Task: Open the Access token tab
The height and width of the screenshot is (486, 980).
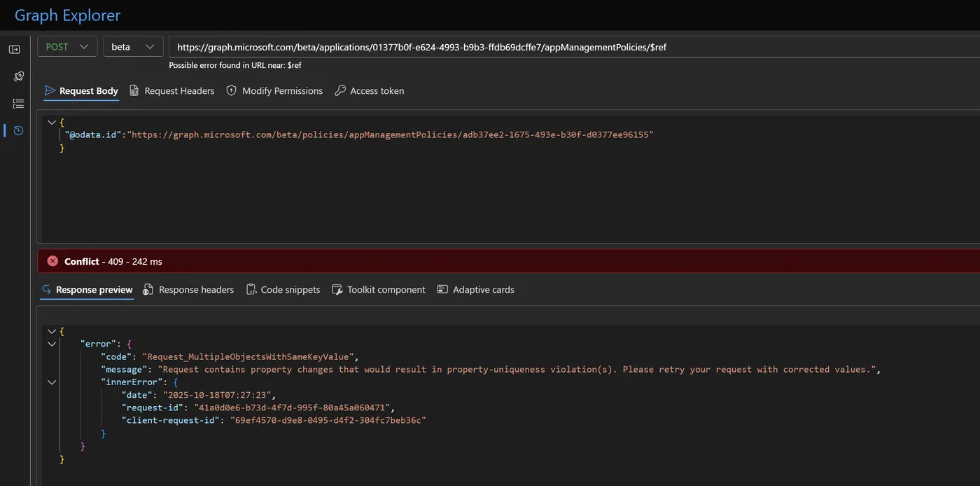Action: (x=370, y=91)
